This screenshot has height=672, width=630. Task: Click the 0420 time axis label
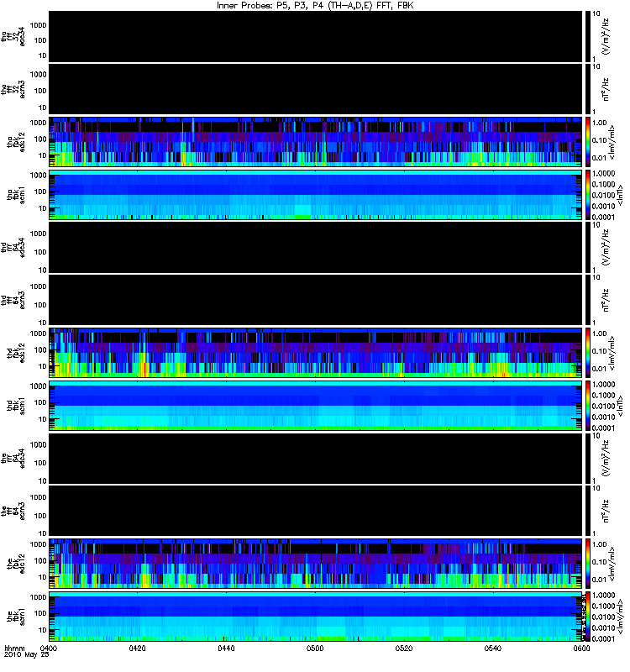point(137,648)
